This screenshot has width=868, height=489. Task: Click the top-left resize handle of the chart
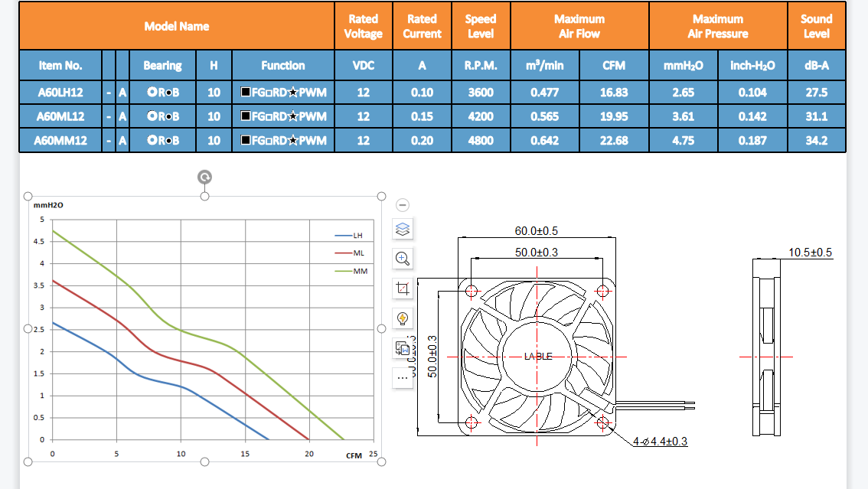28,197
